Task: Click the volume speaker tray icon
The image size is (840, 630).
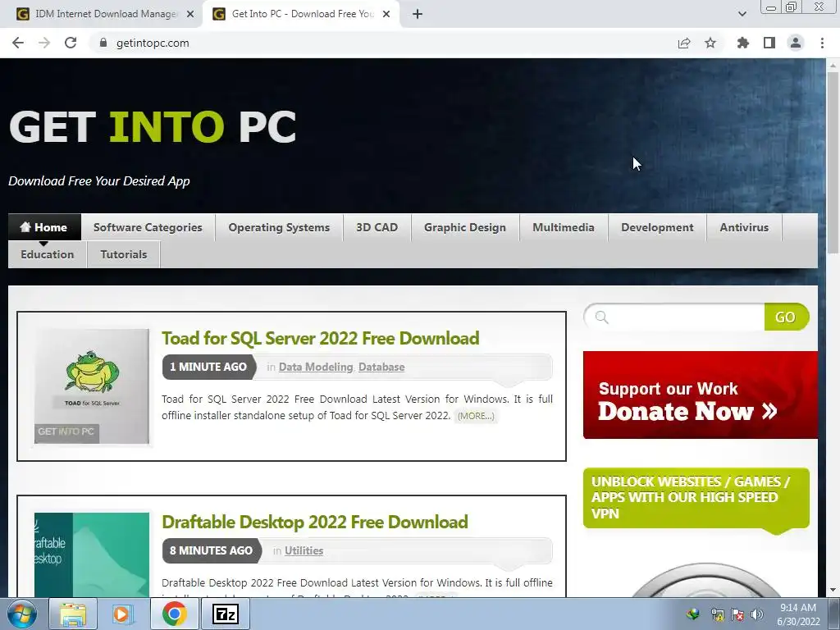Action: [x=756, y=614]
